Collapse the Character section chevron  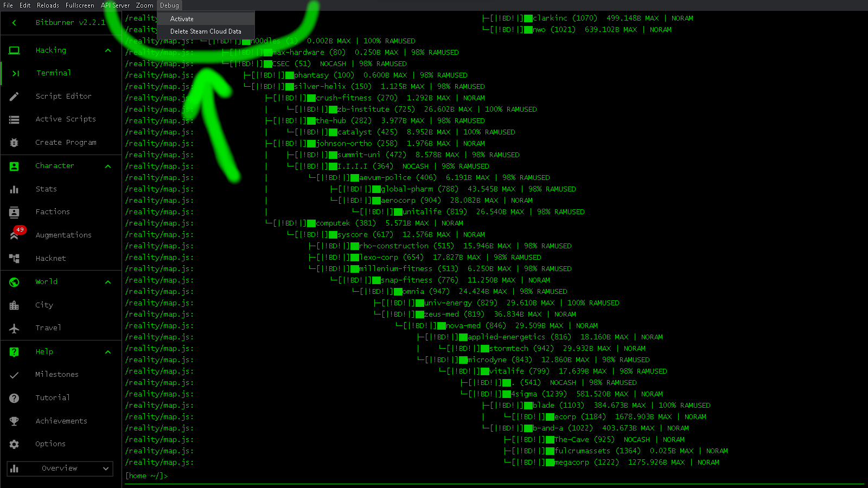(x=108, y=166)
